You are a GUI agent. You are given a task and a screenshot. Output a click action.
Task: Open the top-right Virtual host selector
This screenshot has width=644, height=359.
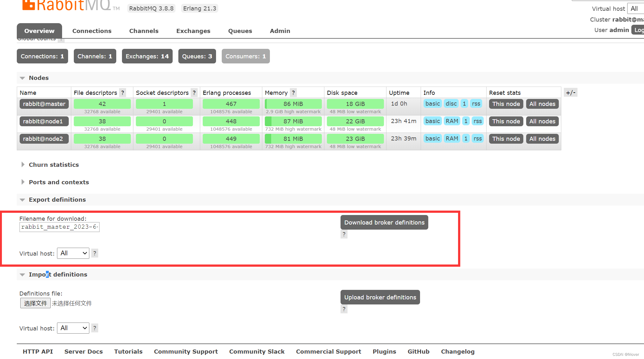(636, 9)
